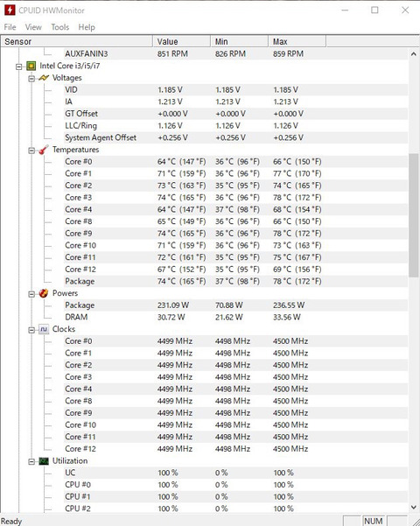The width and height of the screenshot is (420, 526).
Task: Click the Powers section label
Action: point(65,293)
